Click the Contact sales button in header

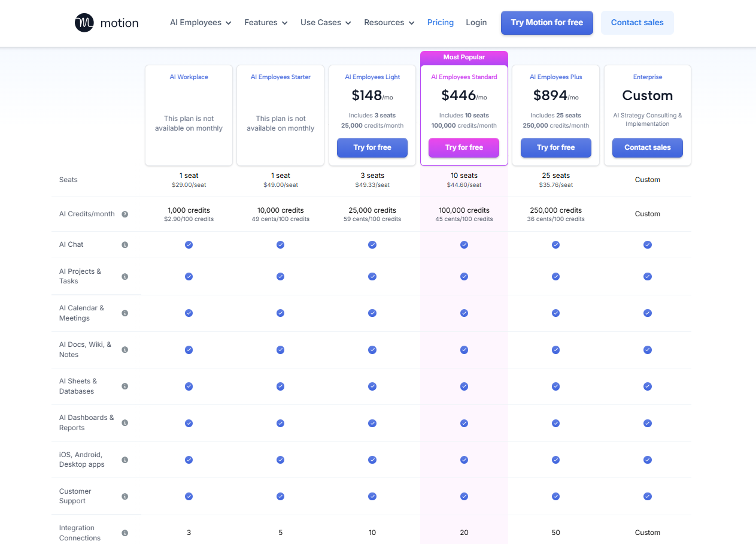pos(637,23)
